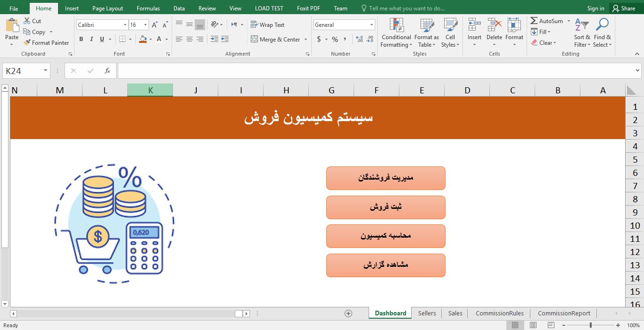The image size is (644, 330).
Task: Click the مدیریت فروشندگان button
Action: (x=386, y=178)
